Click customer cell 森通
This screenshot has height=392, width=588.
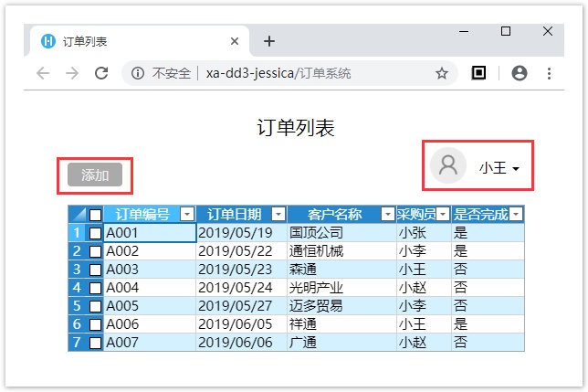pyautogui.click(x=341, y=270)
